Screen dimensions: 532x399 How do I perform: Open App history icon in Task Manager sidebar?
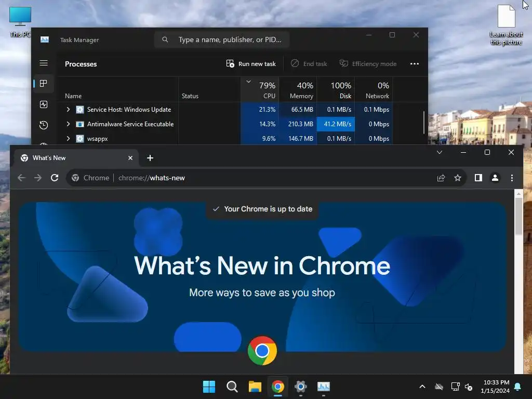44,125
